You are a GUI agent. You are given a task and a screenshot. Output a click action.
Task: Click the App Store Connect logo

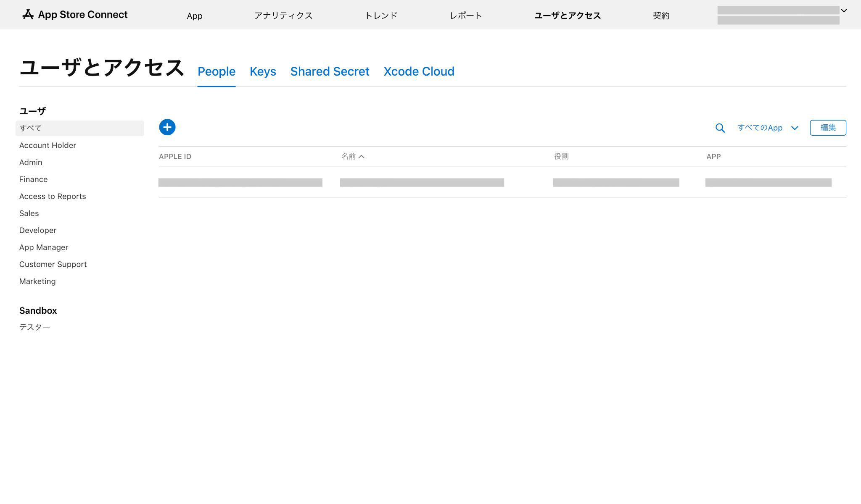75,15
